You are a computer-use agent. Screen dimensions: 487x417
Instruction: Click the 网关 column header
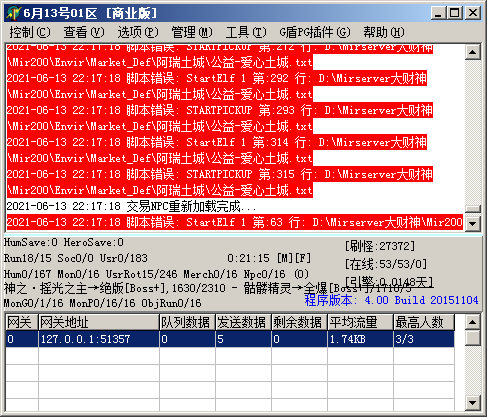pyautogui.click(x=22, y=322)
